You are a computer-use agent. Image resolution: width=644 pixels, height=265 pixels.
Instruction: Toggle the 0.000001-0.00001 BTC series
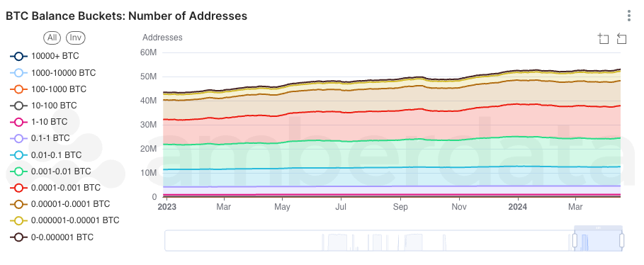click(x=64, y=220)
